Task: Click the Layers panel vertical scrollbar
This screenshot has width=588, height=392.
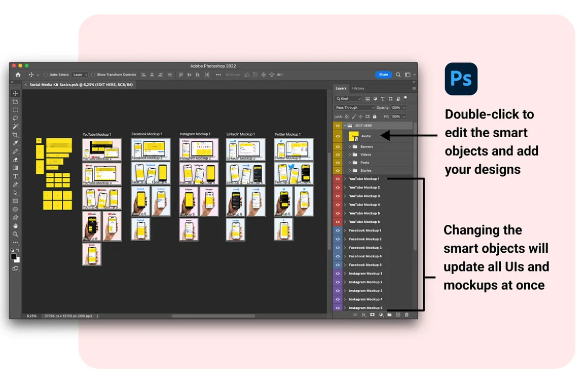Action: coord(415,185)
